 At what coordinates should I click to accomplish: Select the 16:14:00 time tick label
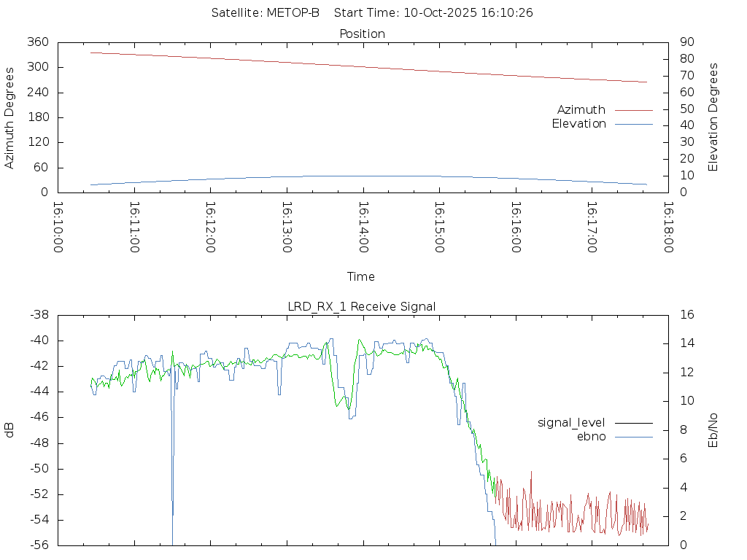(363, 227)
